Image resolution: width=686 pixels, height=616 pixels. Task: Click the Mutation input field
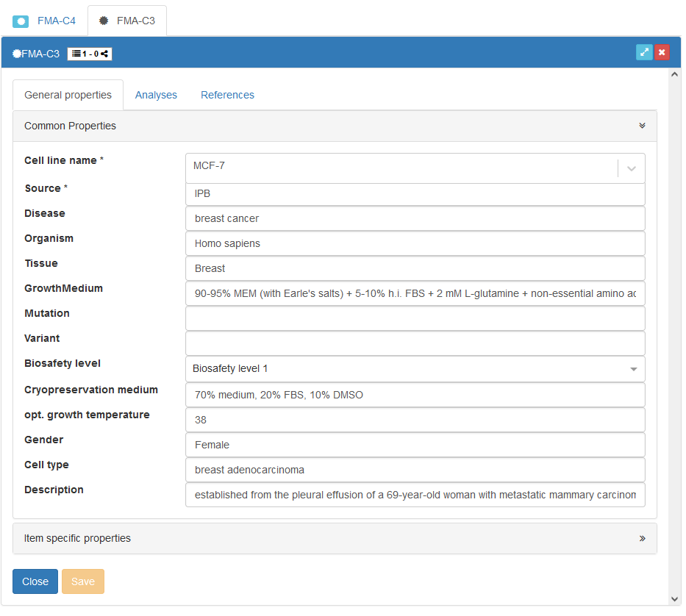coord(415,318)
